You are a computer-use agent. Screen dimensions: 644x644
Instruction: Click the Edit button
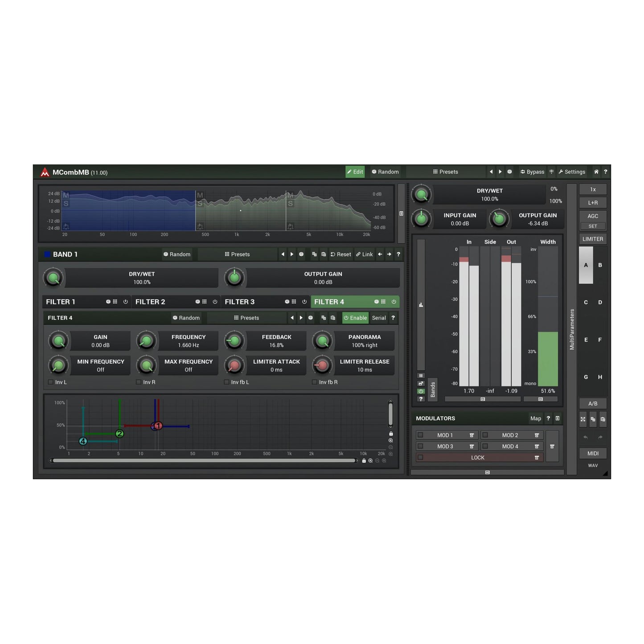click(355, 172)
